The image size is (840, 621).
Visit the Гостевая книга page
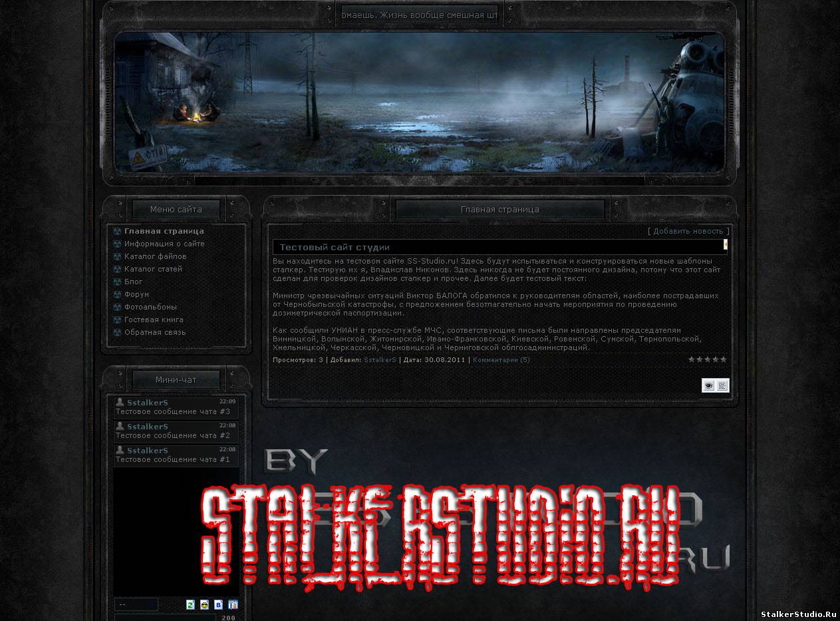[155, 320]
